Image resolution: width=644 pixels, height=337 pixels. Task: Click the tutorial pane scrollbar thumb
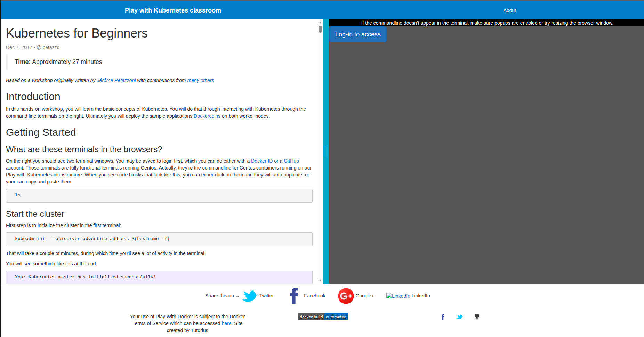[320, 29]
